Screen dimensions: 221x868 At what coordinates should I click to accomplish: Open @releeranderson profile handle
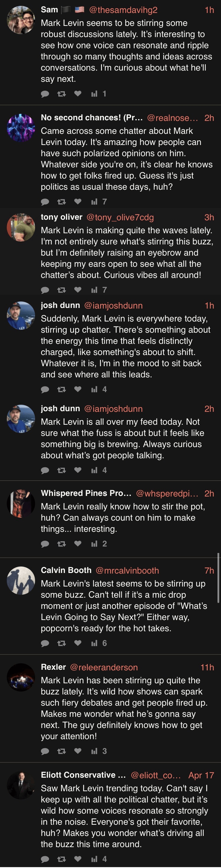tap(104, 667)
